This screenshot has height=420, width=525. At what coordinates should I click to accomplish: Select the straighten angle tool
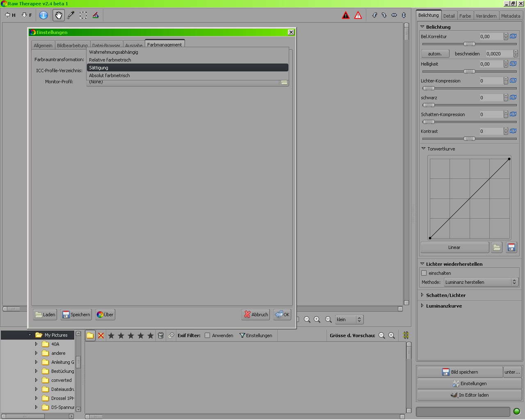96,16
